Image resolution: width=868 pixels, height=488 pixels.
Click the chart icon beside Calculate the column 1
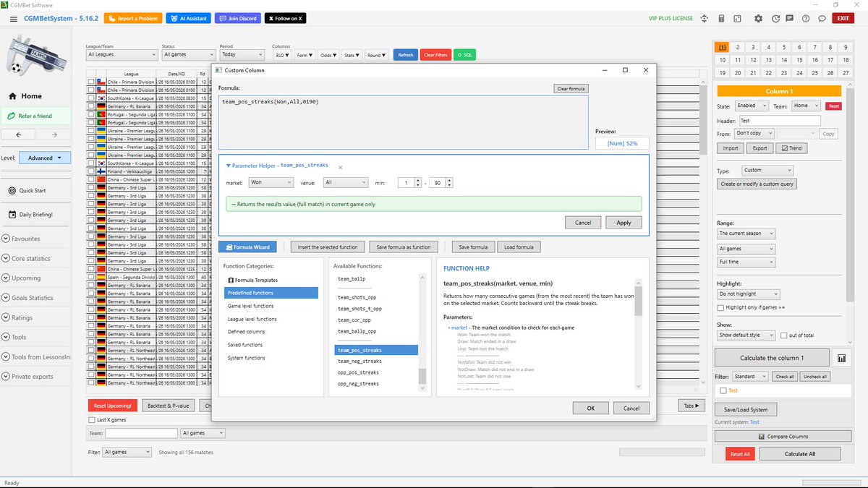(842, 358)
